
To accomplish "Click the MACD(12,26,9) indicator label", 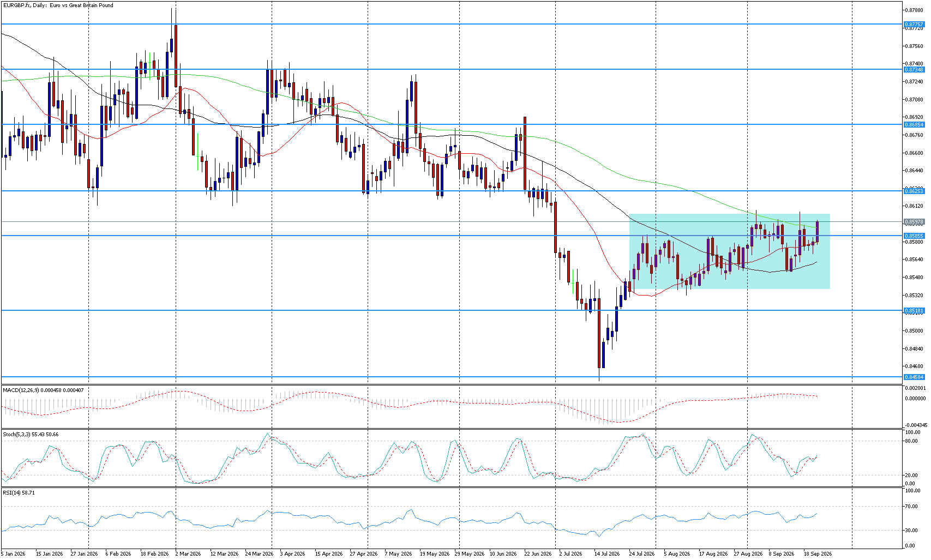I will click(44, 390).
